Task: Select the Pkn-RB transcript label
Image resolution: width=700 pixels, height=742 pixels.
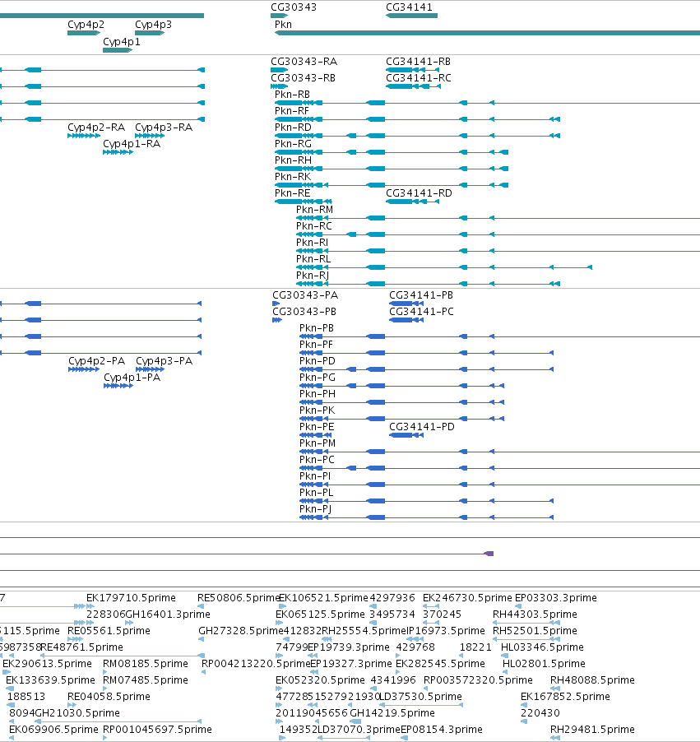Action: click(x=292, y=95)
